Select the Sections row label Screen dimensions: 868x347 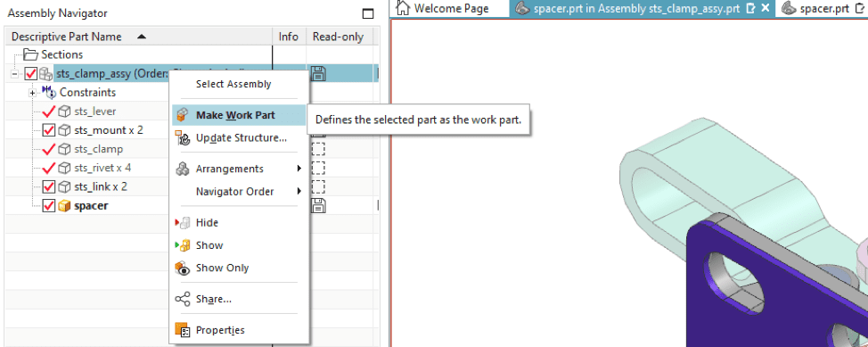click(62, 54)
